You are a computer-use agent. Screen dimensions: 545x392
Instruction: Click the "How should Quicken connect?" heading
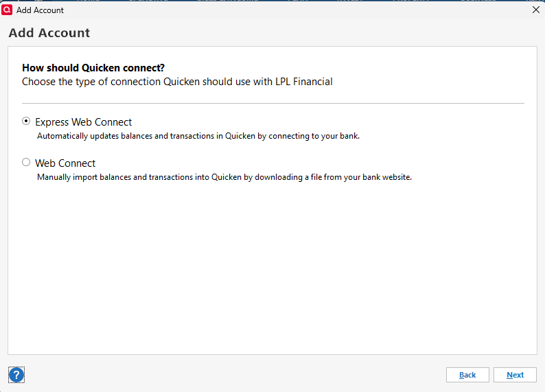(93, 68)
